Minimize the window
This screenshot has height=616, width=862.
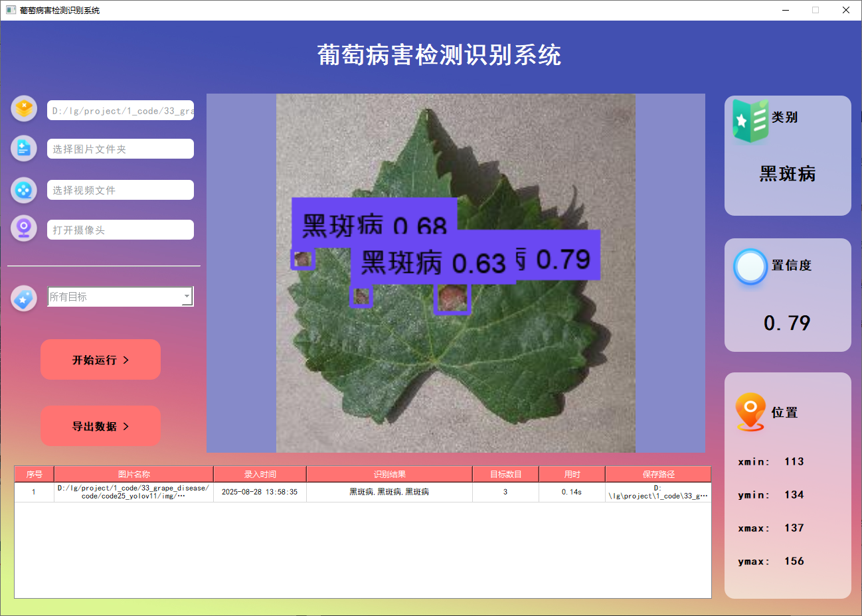786,10
